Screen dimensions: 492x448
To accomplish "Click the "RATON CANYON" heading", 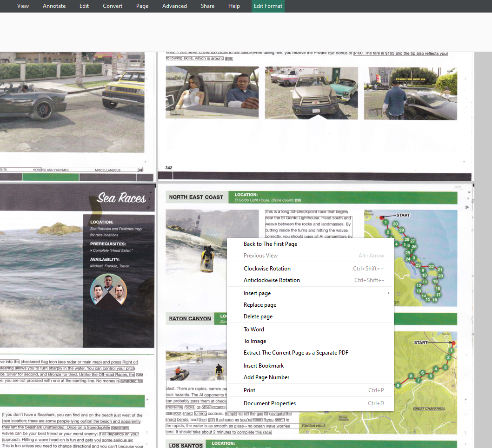I will tap(190, 318).
